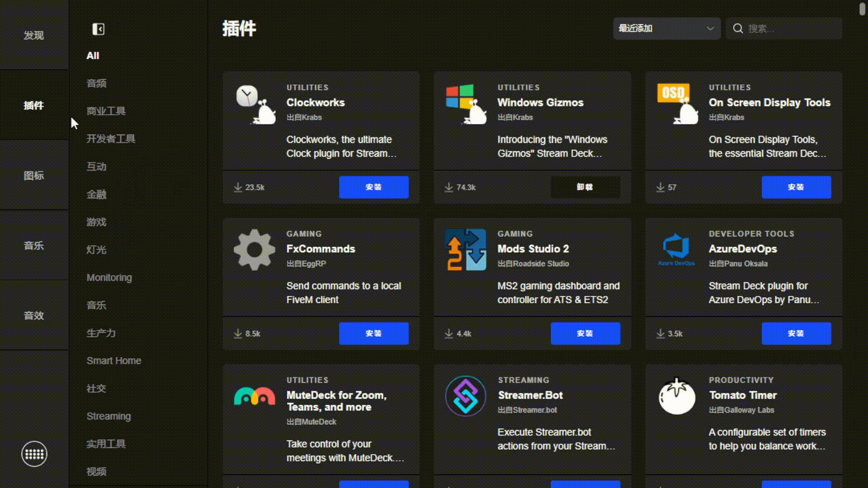The width and height of the screenshot is (868, 488).
Task: Click the Tomato Timer icon
Action: click(x=677, y=397)
